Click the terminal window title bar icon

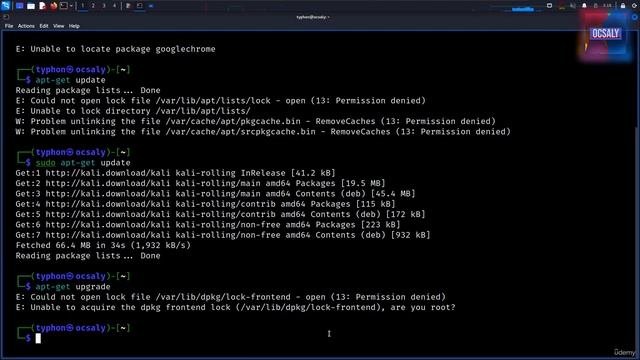[6, 17]
